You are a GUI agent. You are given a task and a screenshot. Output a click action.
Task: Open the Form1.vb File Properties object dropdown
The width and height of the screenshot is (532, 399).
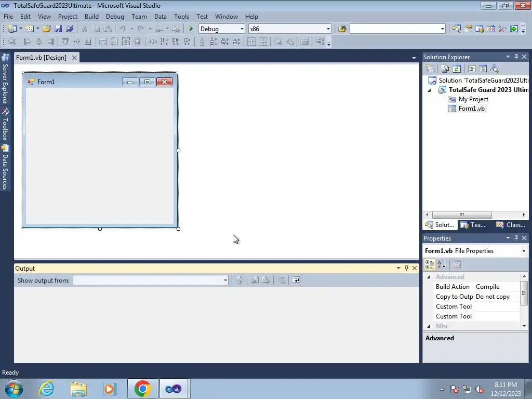(524, 251)
